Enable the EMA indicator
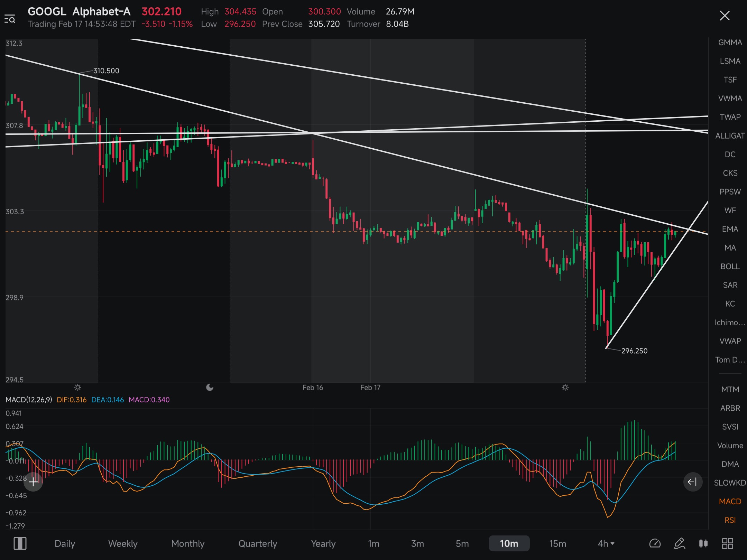This screenshot has height=560, width=747. pyautogui.click(x=730, y=229)
